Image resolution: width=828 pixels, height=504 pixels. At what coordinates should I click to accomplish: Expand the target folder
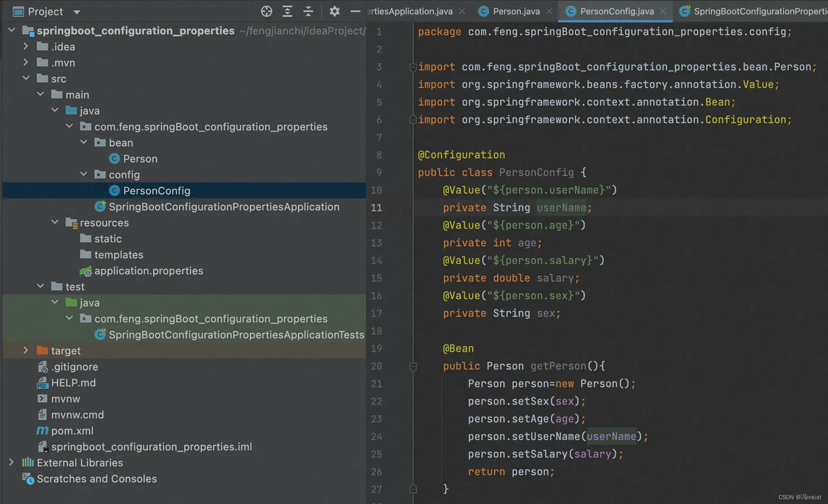coord(25,350)
